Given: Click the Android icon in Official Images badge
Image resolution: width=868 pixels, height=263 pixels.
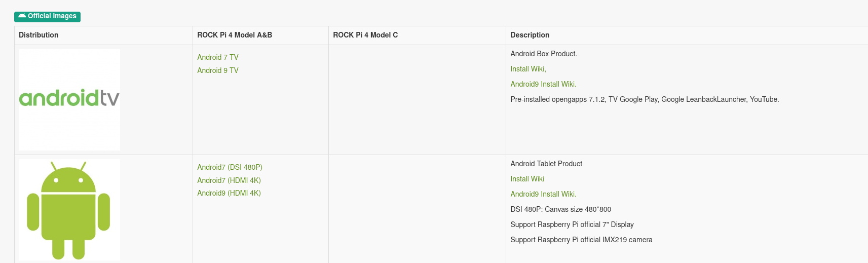Looking at the screenshot, I should pos(22,16).
